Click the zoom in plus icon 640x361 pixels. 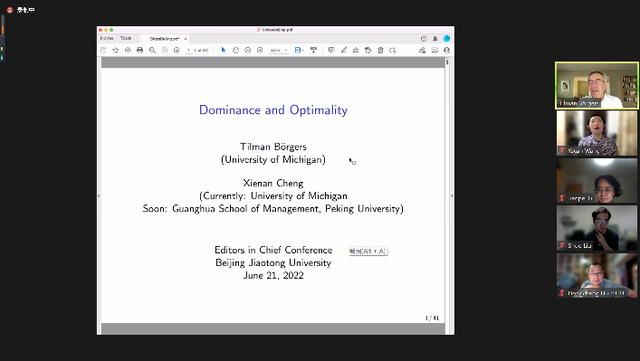pos(260,50)
